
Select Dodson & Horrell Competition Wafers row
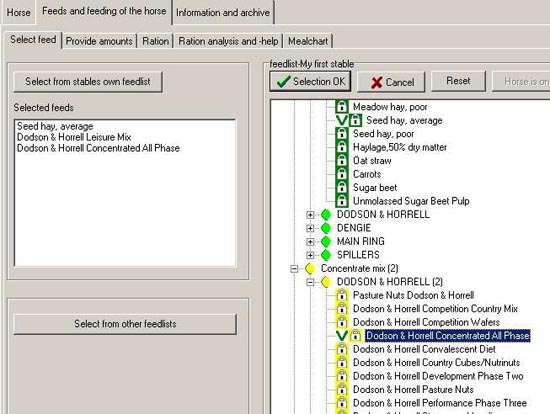click(x=426, y=322)
